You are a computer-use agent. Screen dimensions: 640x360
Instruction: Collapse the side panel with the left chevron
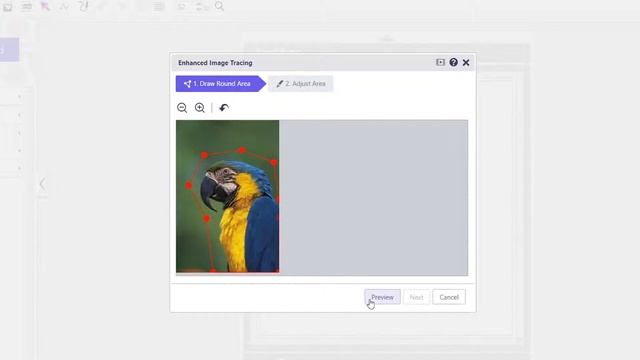42,184
